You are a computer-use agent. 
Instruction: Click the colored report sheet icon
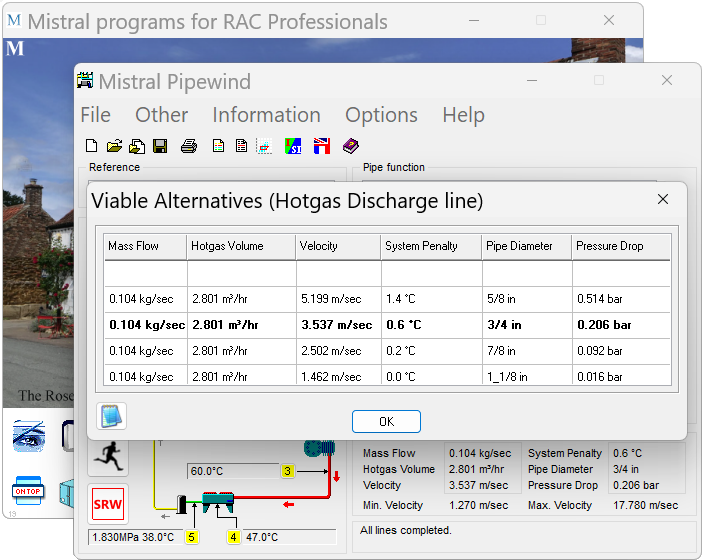(218, 146)
